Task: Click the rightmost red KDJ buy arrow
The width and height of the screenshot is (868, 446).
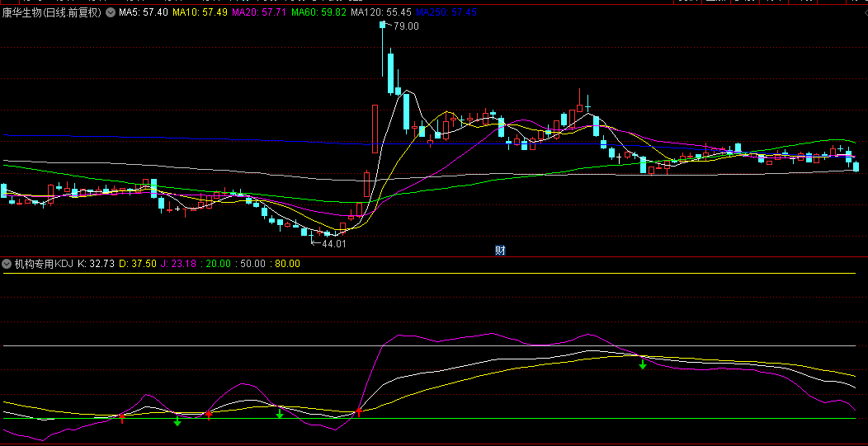Action: tap(358, 412)
